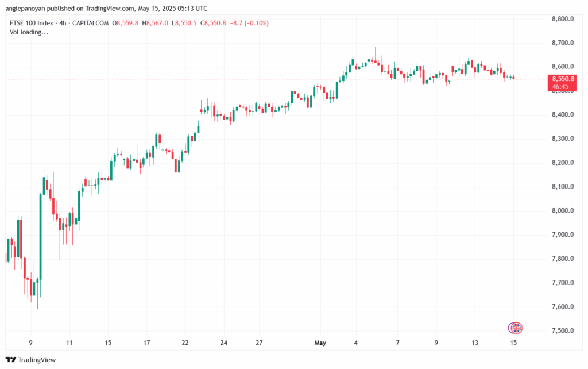The image size is (588, 369).
Task: Click the 'May' label on the time axis
Action: pos(320,343)
